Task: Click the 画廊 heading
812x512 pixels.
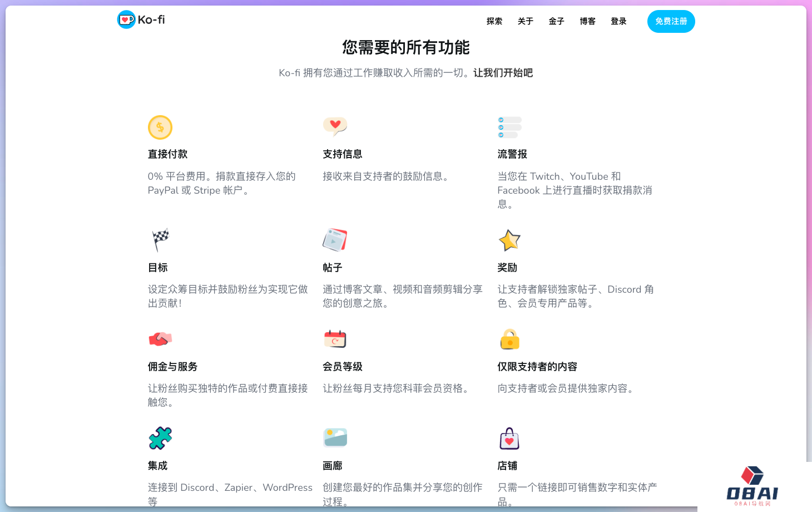Action: tap(333, 466)
